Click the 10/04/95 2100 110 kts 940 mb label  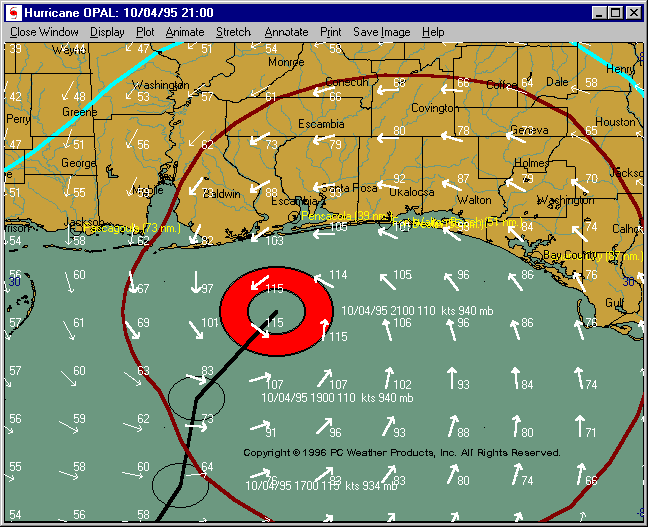417,311
